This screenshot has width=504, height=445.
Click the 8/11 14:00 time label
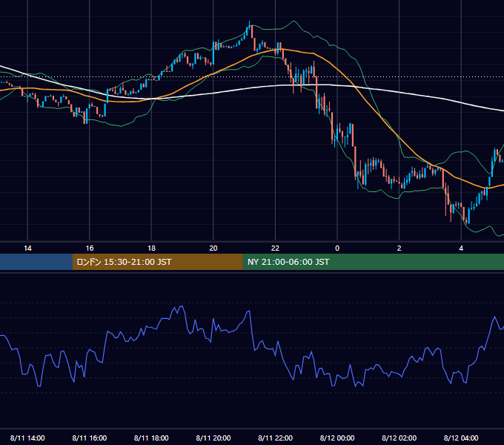pos(27,438)
